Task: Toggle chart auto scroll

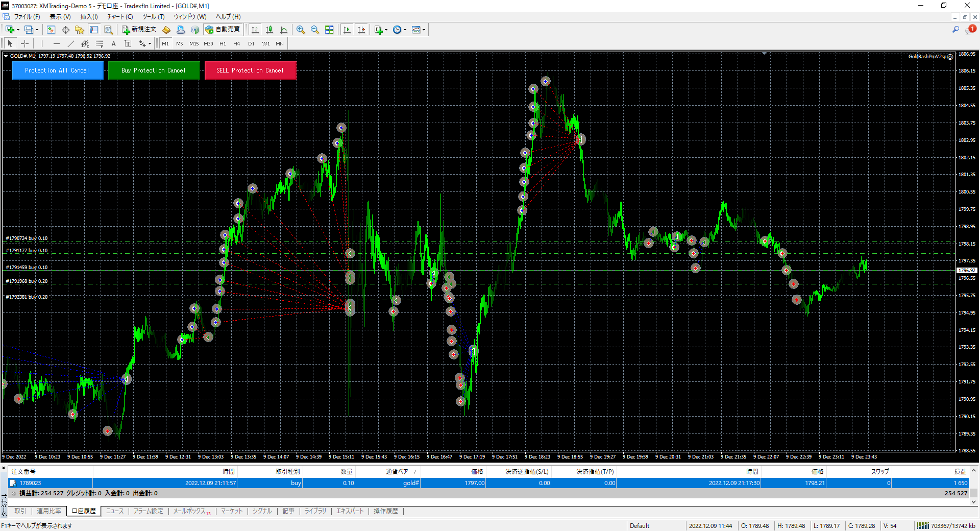Action: coord(347,30)
